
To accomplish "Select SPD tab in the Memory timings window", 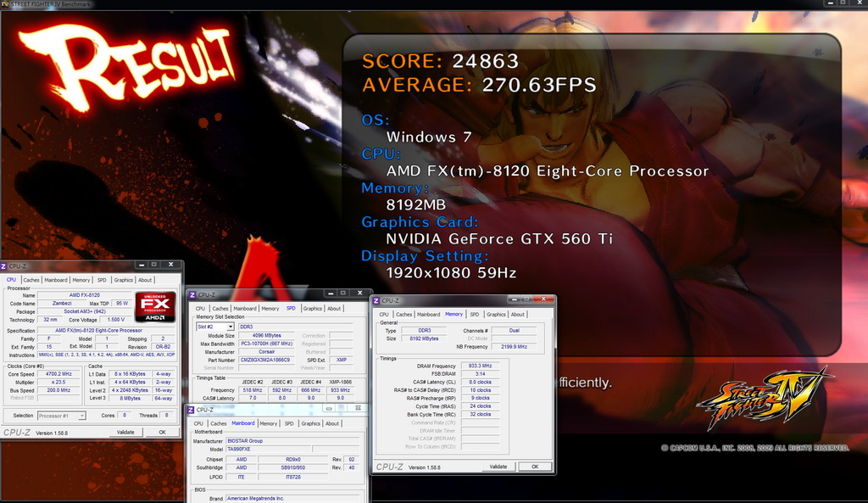I will click(x=475, y=314).
